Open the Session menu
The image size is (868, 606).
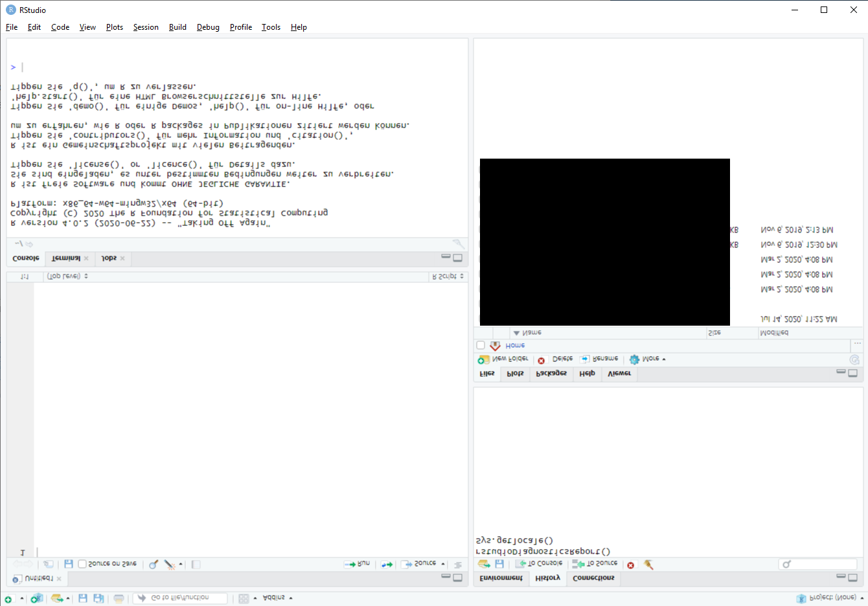145,27
